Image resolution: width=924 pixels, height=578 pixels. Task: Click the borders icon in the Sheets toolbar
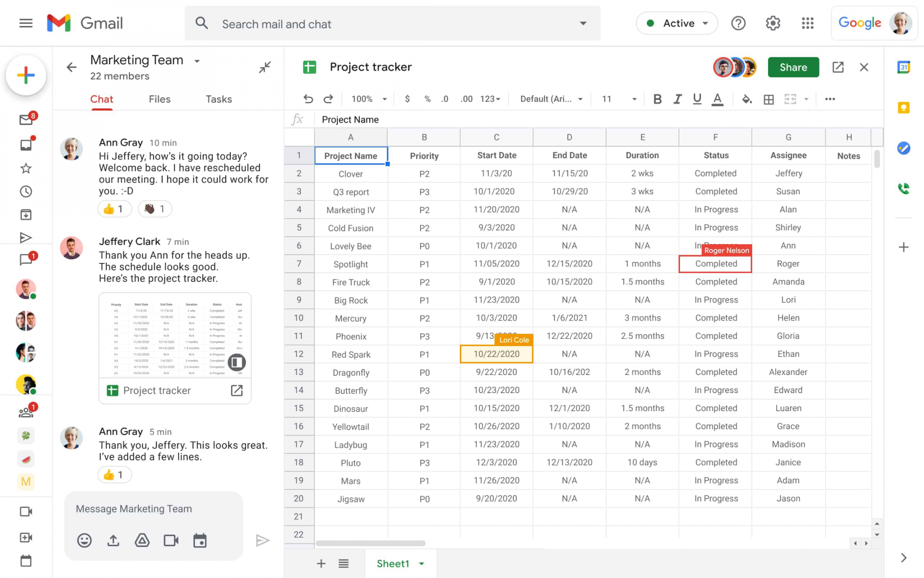[769, 98]
